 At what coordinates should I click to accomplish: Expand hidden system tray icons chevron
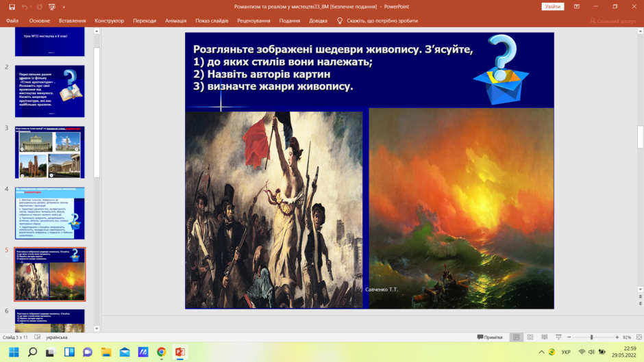click(x=541, y=352)
